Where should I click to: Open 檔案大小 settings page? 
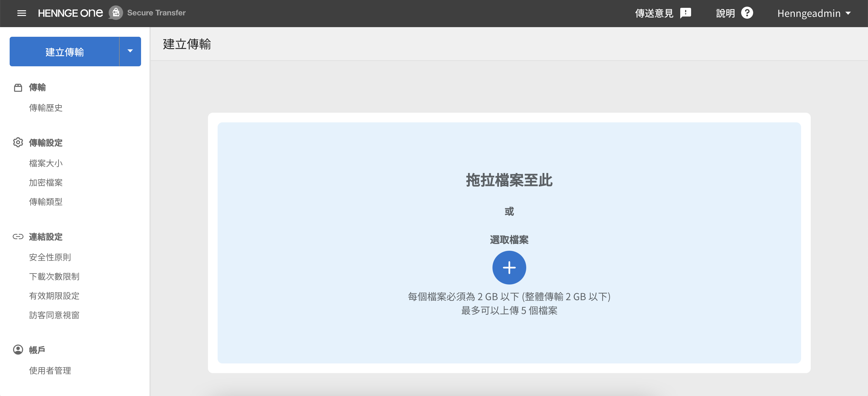[x=46, y=163]
